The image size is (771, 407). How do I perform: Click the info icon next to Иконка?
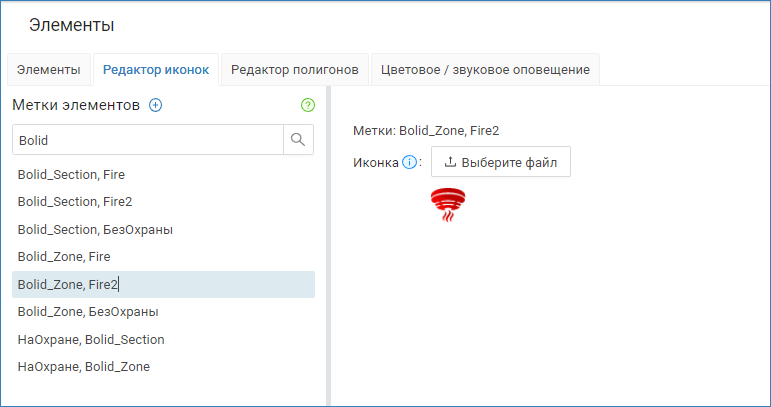click(x=409, y=162)
